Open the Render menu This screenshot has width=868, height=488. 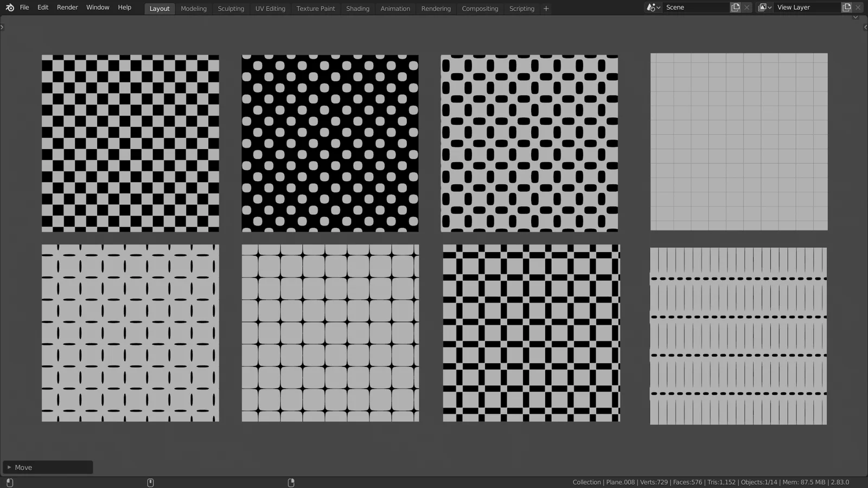67,7
